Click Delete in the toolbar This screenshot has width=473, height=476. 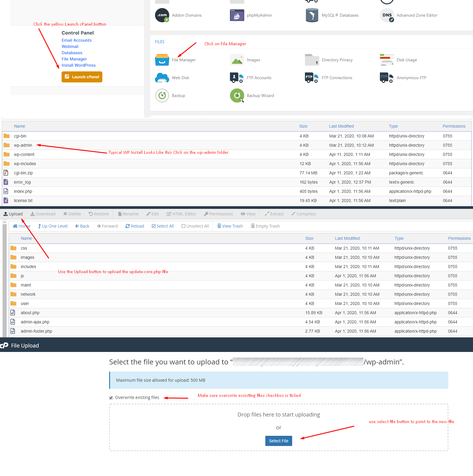(x=72, y=214)
